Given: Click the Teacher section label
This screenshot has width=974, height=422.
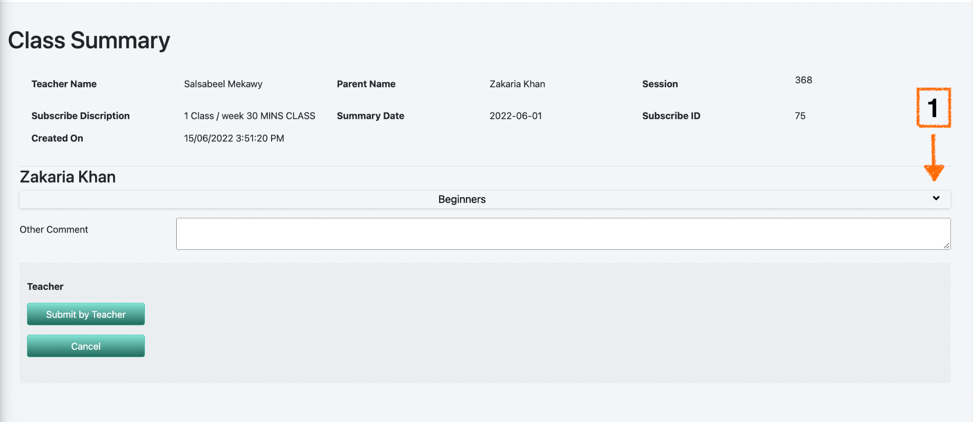Looking at the screenshot, I should pos(45,287).
